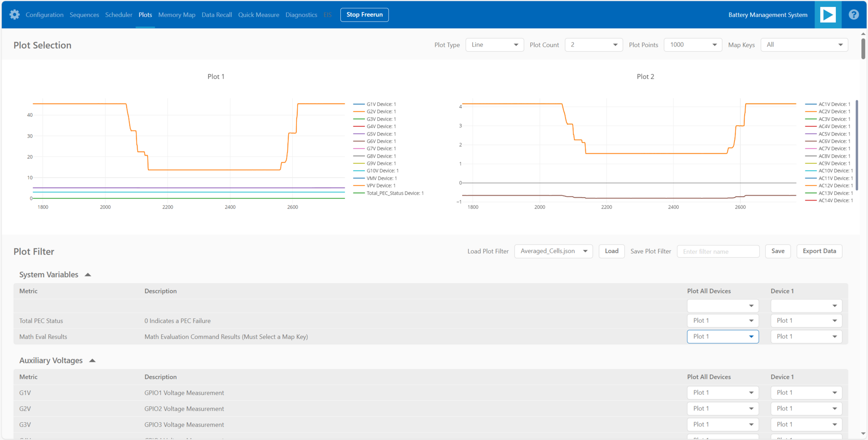
Task: Open the Plot Type dropdown
Action: [x=494, y=44]
